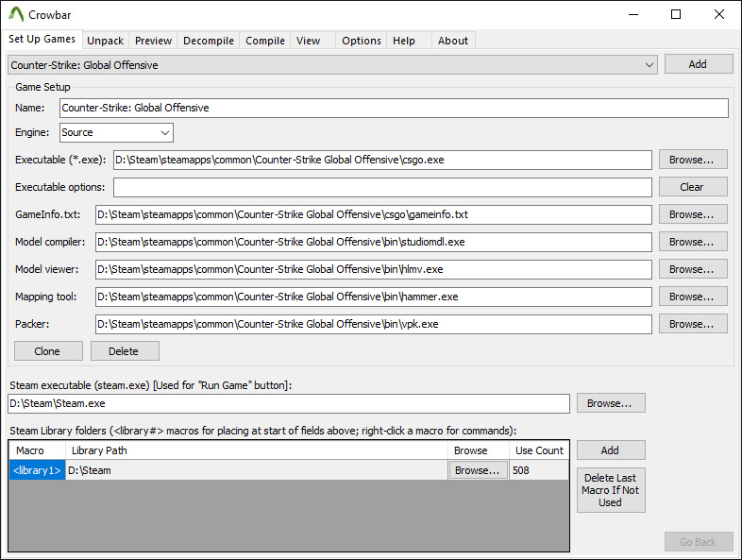Select the Options tab
742x560 pixels.
click(x=361, y=41)
